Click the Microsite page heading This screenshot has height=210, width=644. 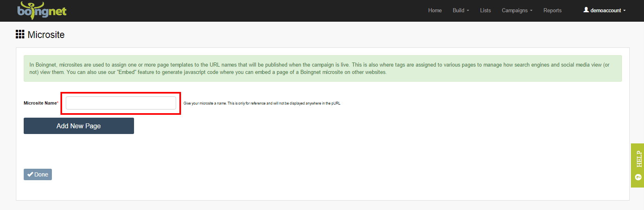[46, 35]
